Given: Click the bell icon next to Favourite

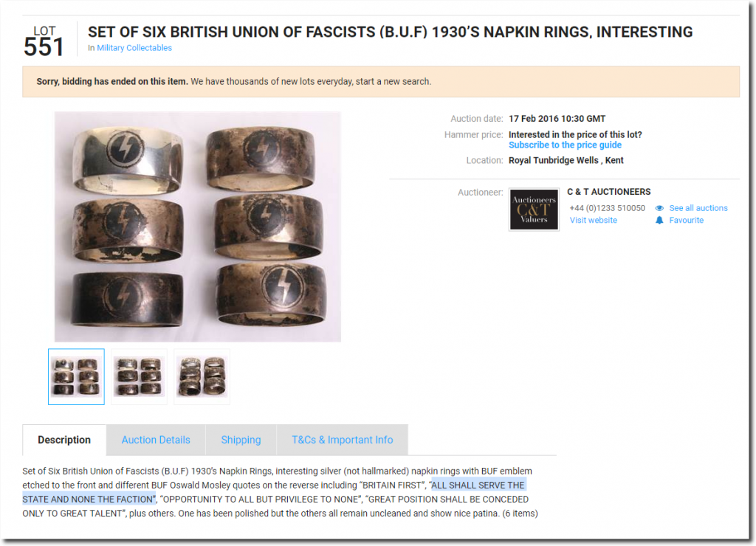Looking at the screenshot, I should (659, 220).
